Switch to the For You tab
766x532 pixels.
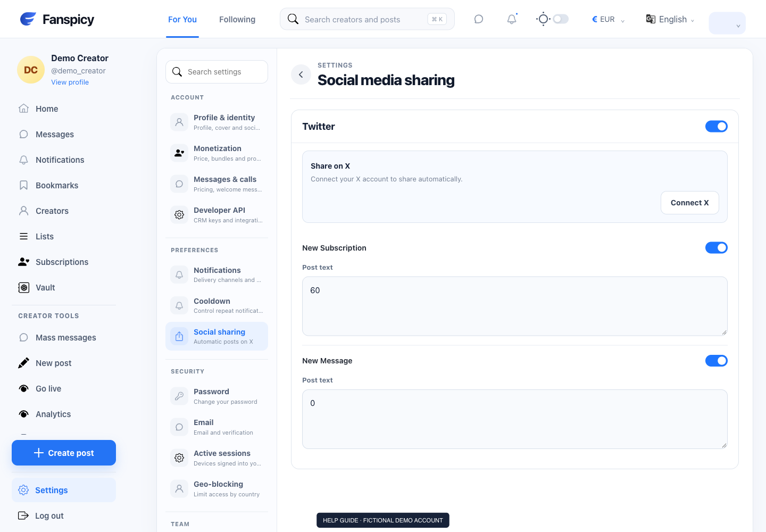click(182, 19)
